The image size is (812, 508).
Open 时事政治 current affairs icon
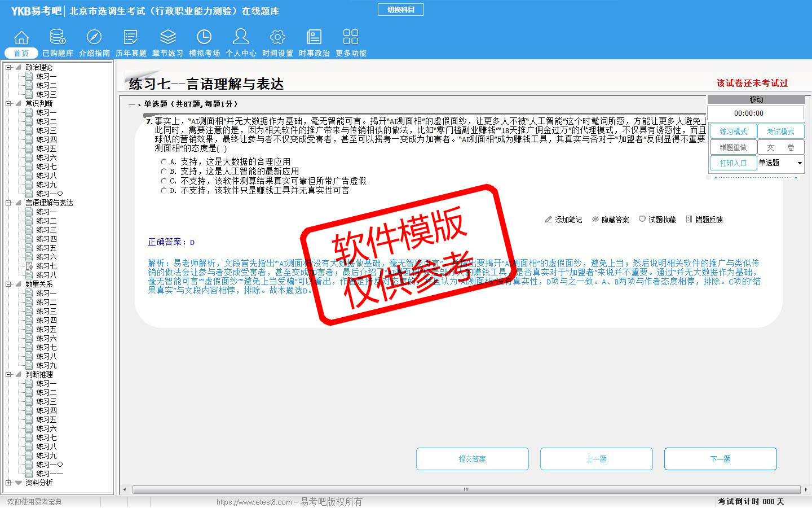(314, 37)
